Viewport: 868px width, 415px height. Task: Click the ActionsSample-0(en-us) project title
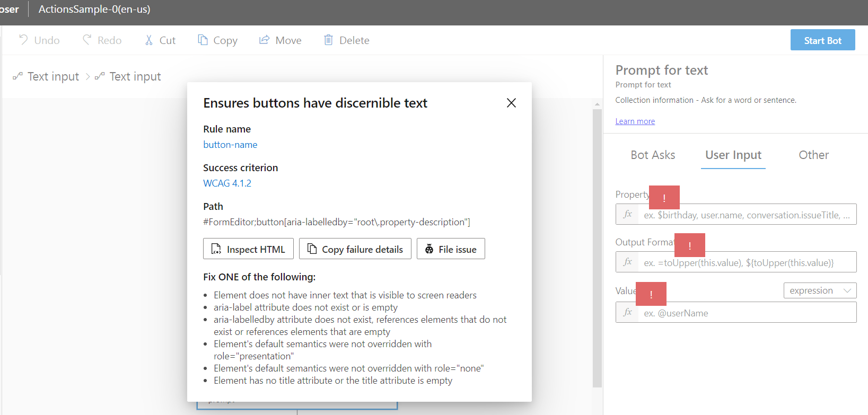pyautogui.click(x=94, y=10)
